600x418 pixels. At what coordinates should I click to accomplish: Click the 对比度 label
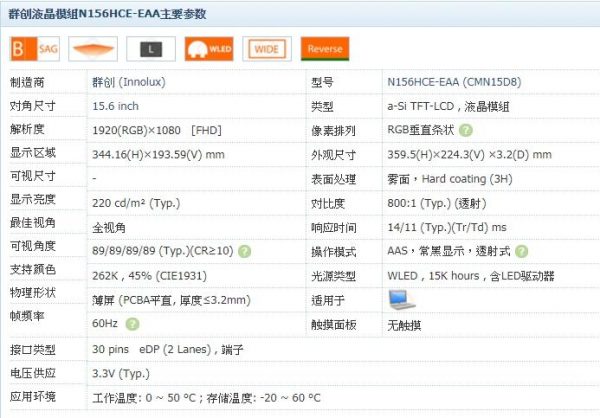coord(328,204)
